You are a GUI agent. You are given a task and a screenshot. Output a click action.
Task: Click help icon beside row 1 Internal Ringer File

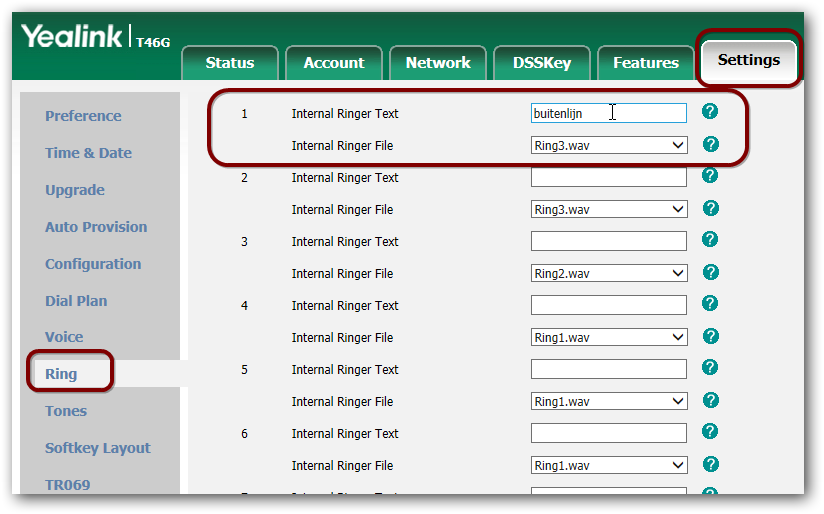710,144
